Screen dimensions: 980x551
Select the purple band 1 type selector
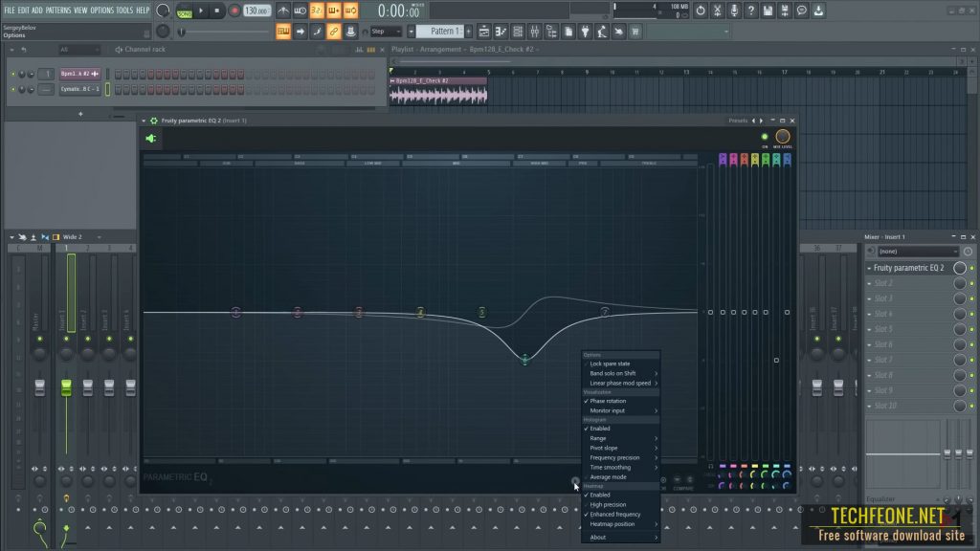723,160
